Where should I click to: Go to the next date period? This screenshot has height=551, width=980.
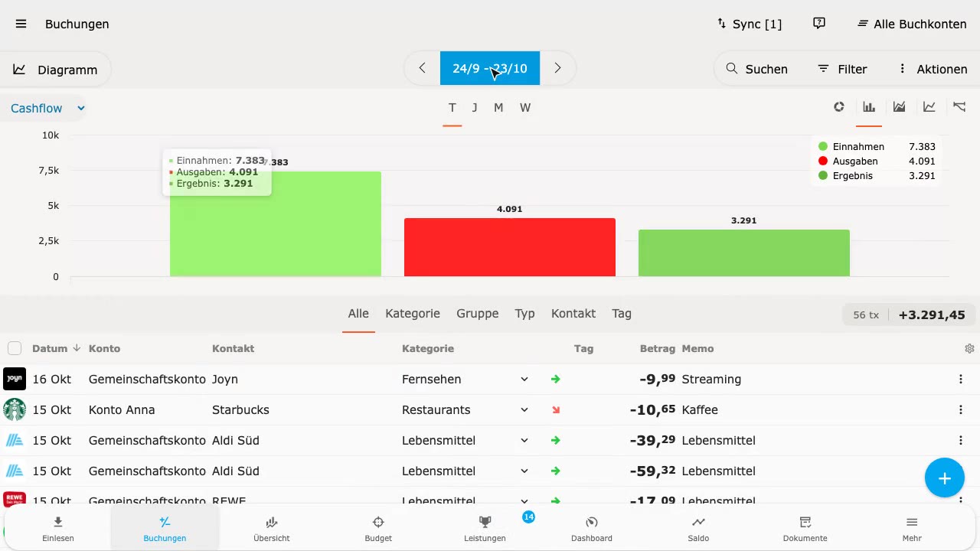coord(557,68)
